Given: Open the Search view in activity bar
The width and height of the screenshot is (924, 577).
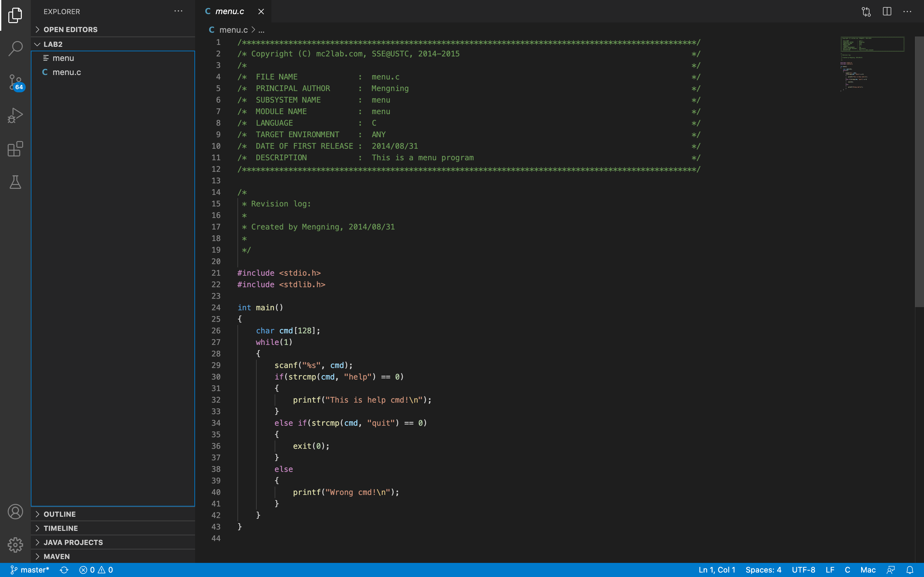Looking at the screenshot, I should point(15,48).
